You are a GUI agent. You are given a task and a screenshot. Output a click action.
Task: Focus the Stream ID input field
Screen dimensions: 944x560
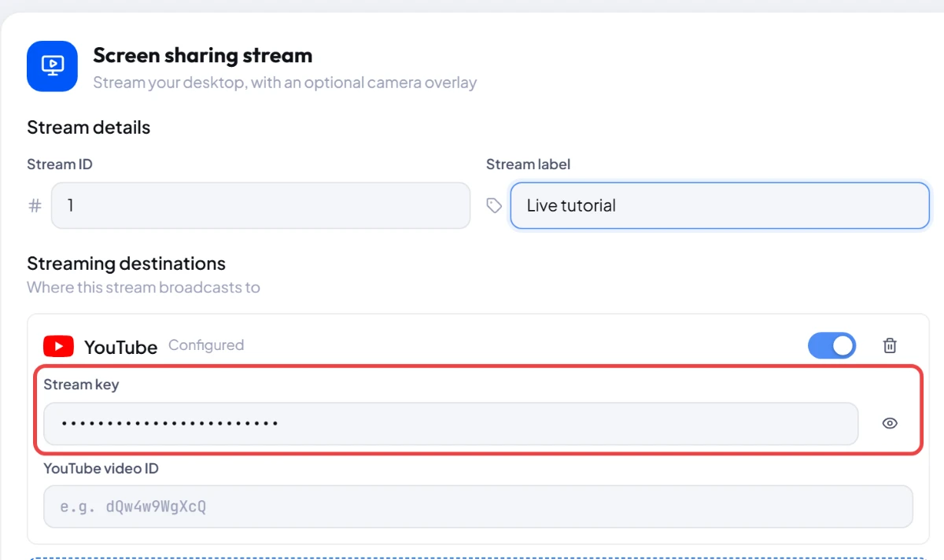[260, 206]
